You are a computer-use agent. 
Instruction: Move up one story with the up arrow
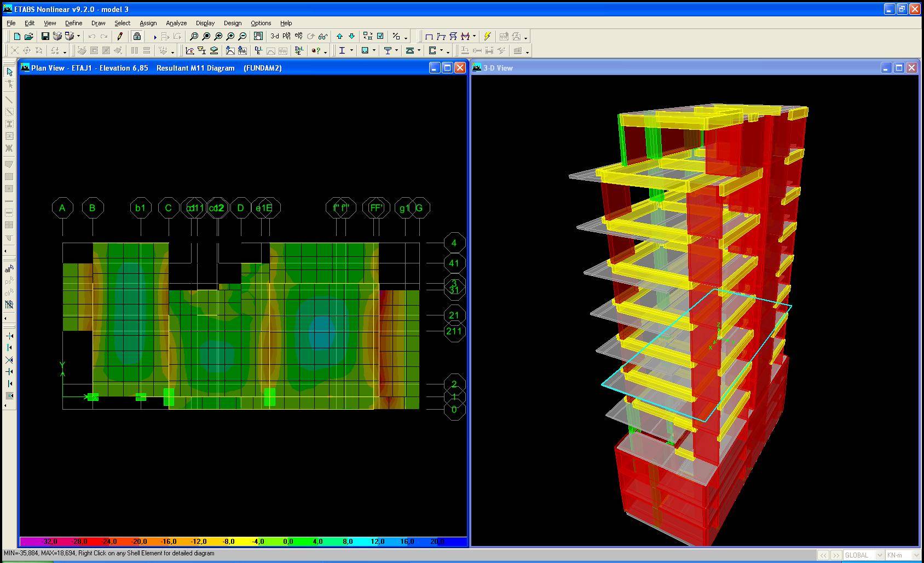pos(339,36)
